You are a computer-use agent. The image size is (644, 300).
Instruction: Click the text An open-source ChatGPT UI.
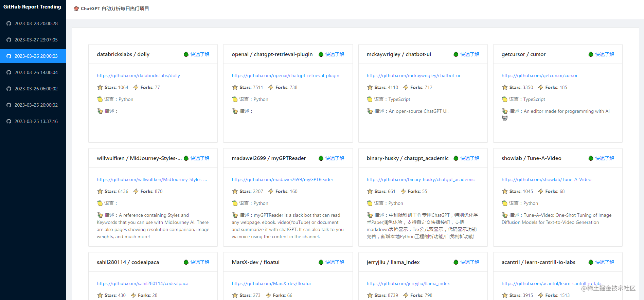click(x=418, y=111)
